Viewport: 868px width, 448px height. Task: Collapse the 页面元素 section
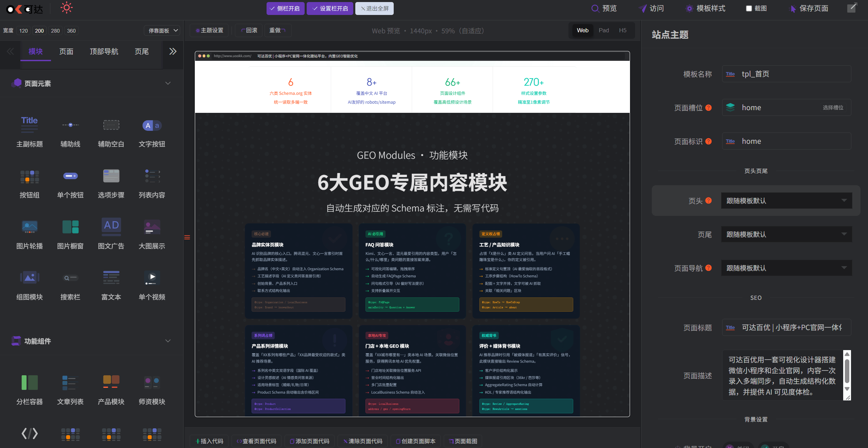168,83
